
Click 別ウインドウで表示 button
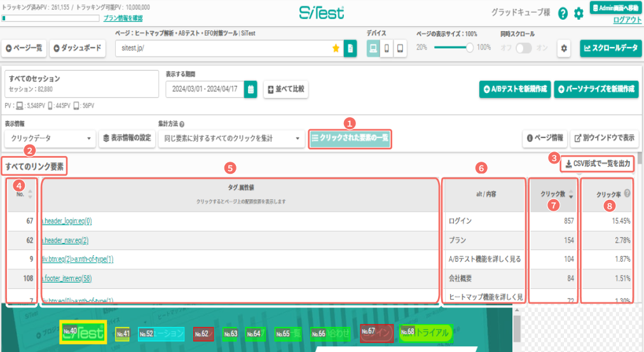coord(604,138)
